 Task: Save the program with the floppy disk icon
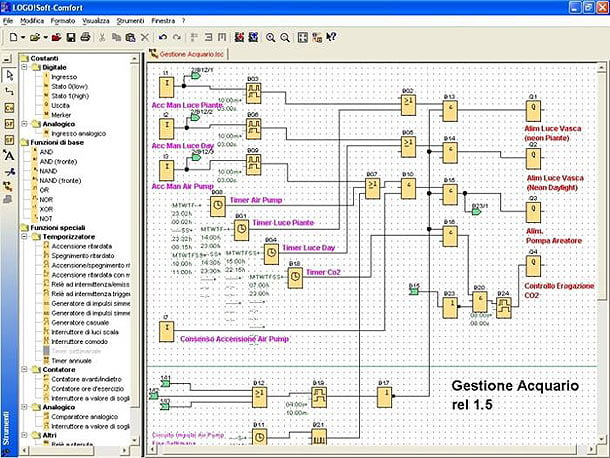coord(71,37)
